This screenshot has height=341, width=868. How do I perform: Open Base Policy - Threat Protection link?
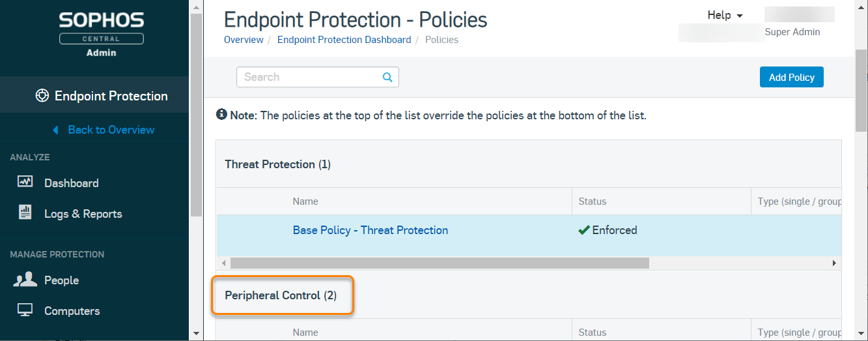(370, 230)
